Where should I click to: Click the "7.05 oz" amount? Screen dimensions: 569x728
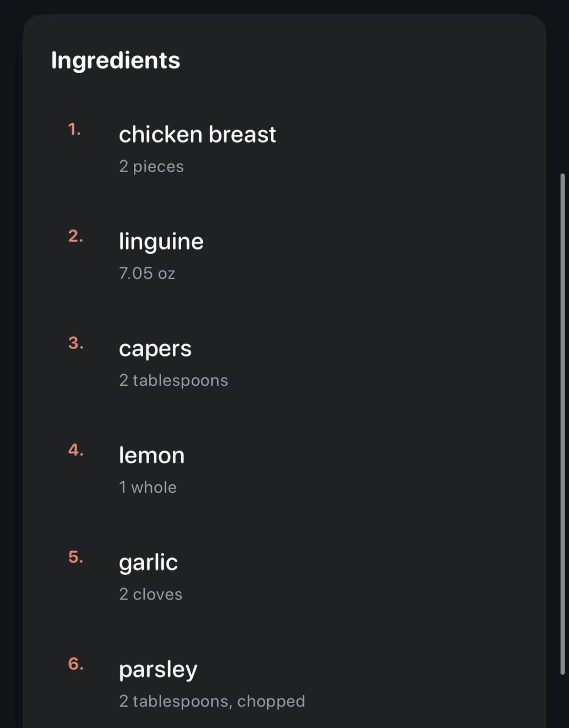click(146, 273)
